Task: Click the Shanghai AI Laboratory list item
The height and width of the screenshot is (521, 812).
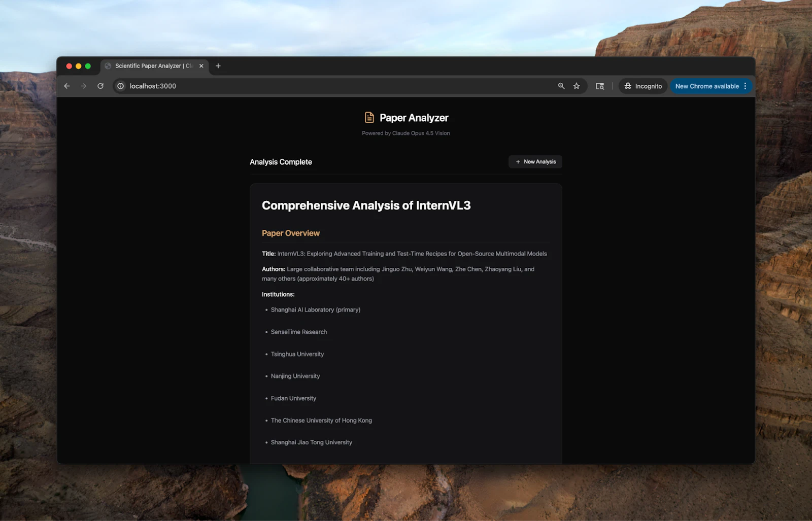Action: 316,310
